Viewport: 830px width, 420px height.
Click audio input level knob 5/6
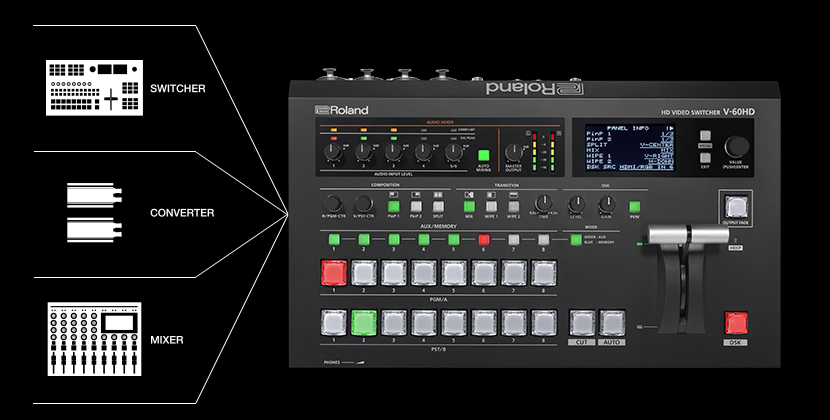[x=454, y=152]
